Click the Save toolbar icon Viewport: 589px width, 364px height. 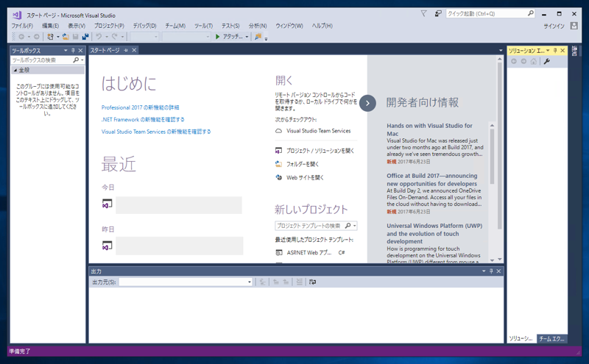tap(76, 37)
